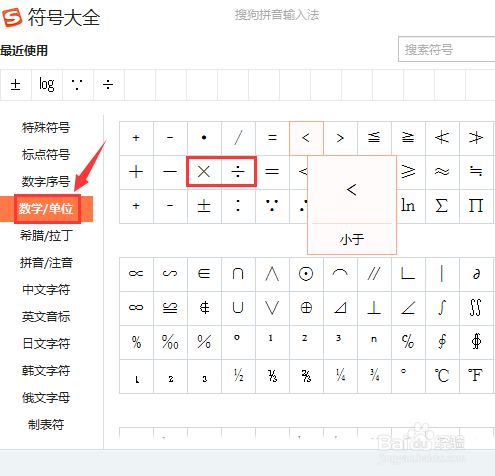Select the superscript 2 symbol
The width and height of the screenshot is (495, 476).
pos(306,342)
